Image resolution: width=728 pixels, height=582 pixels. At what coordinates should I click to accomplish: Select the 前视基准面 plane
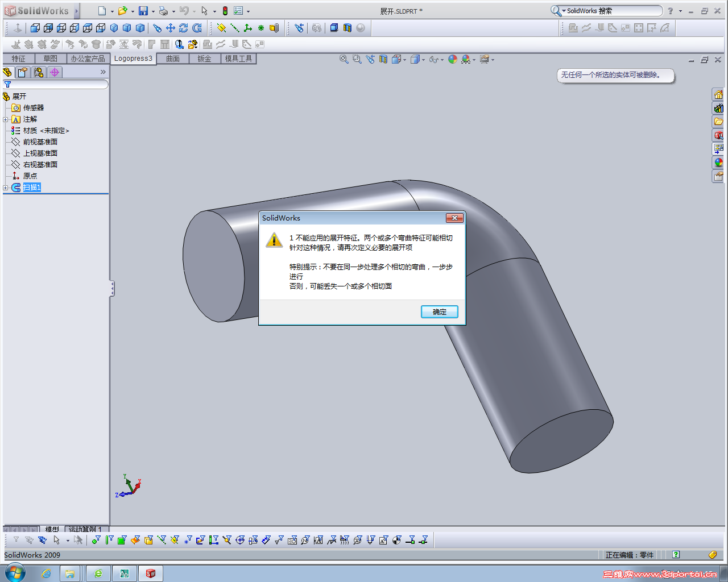tap(40, 142)
